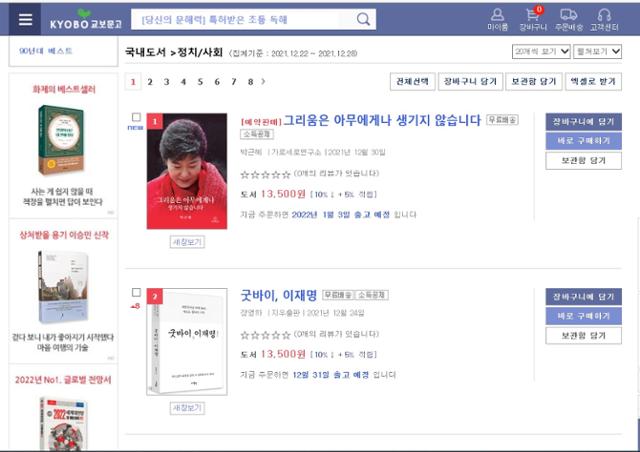Open the hamburger menu icon
This screenshot has height=452, width=640.
[25, 19]
